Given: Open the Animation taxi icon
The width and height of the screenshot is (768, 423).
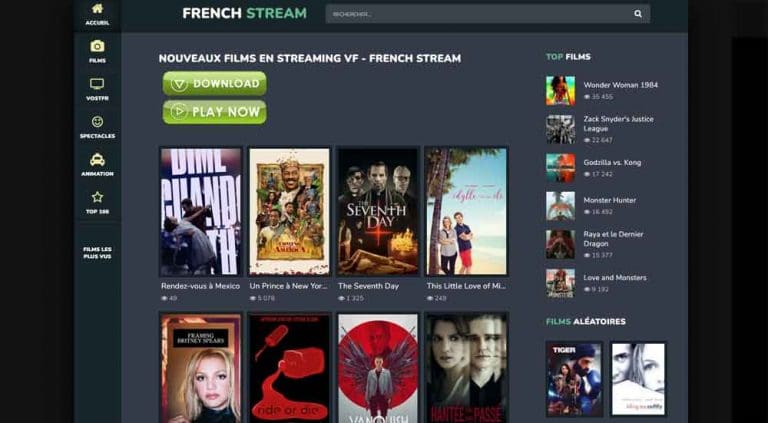Looking at the screenshot, I should click(97, 160).
